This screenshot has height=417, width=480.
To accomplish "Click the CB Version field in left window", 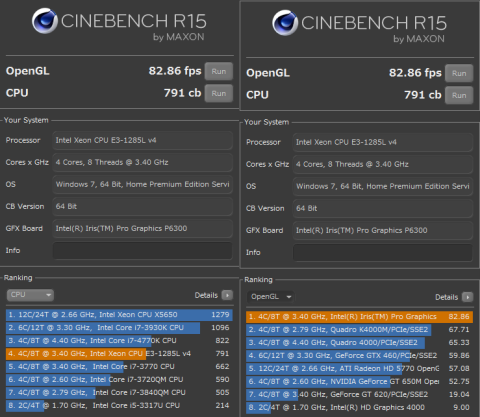I will click(142, 206).
